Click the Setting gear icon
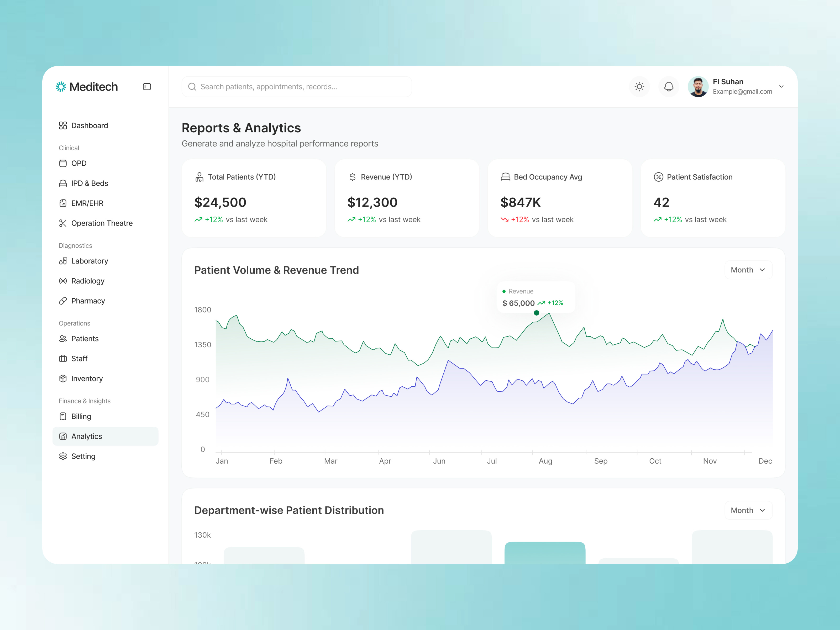Screen dimensions: 840x630 tap(63, 456)
